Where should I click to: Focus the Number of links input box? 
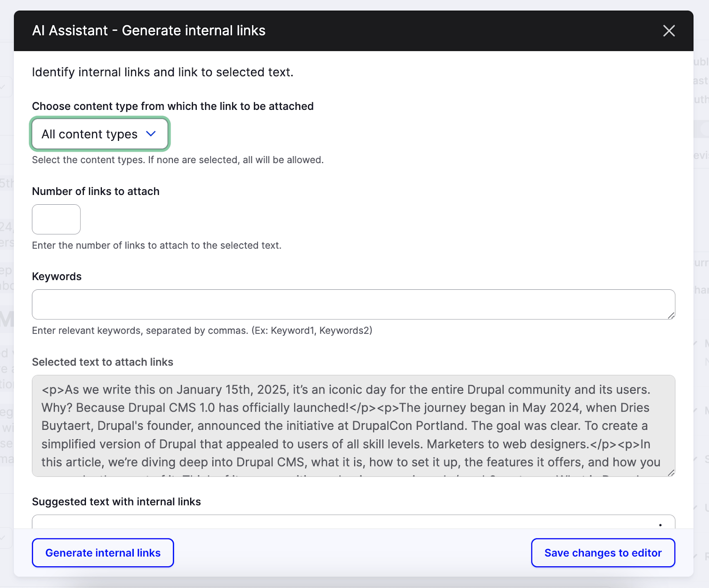click(x=56, y=219)
